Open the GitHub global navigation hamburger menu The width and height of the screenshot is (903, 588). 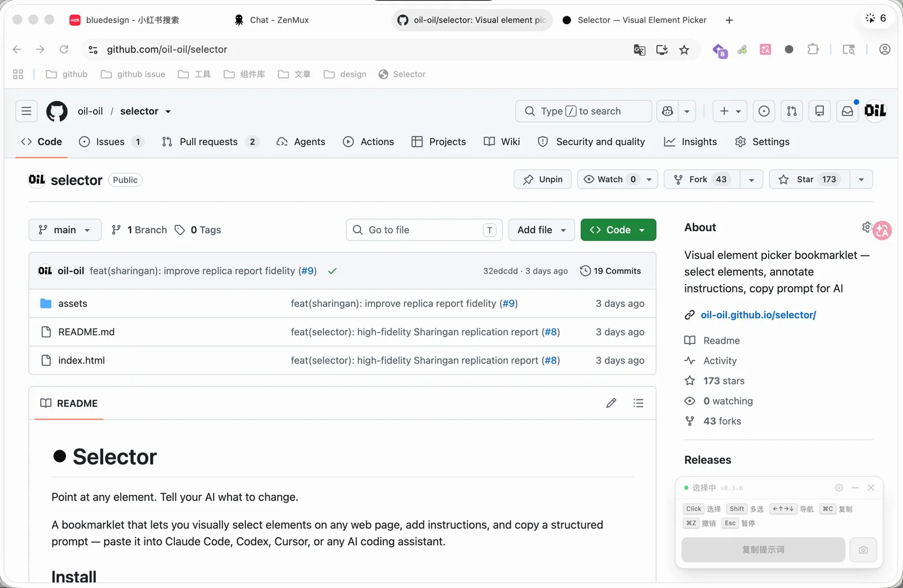point(27,111)
